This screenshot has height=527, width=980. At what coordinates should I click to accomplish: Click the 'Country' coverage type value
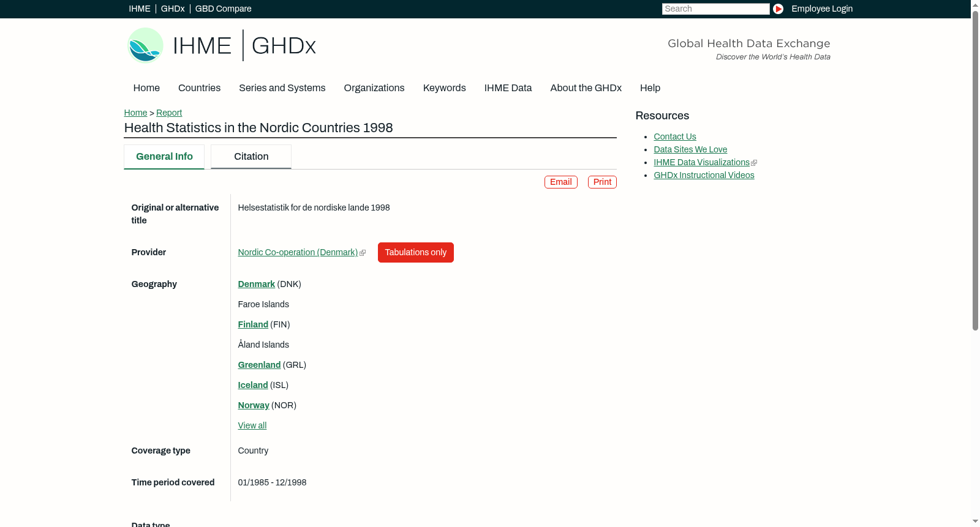tap(253, 450)
